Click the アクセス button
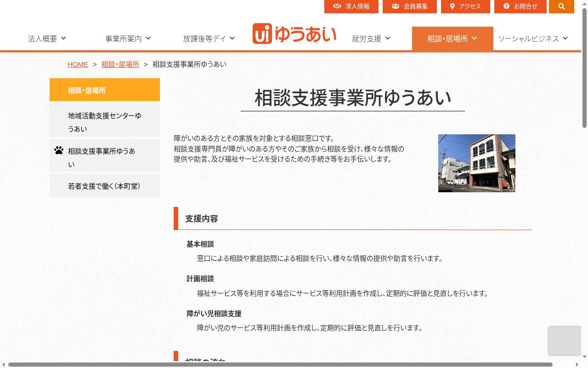588x368 pixels. click(x=465, y=6)
